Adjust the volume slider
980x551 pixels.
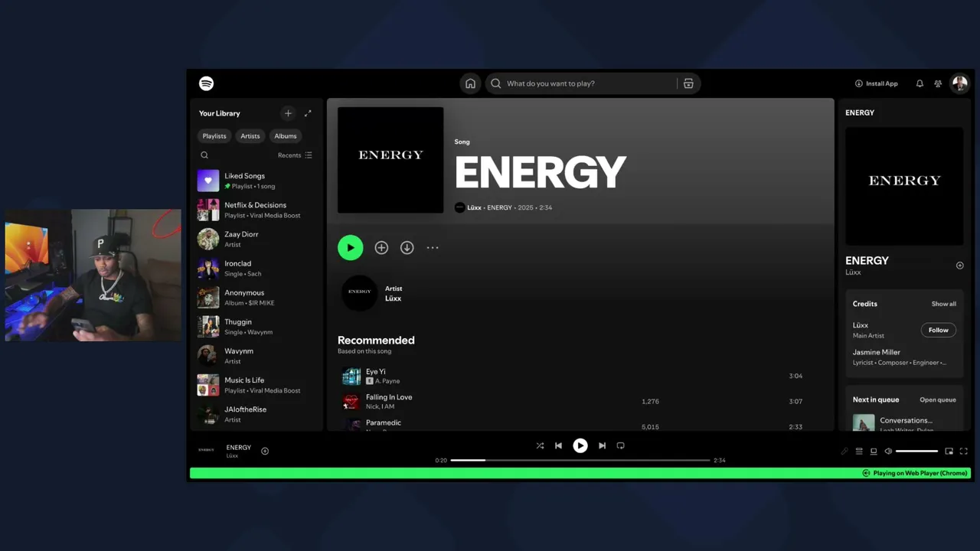pos(916,452)
